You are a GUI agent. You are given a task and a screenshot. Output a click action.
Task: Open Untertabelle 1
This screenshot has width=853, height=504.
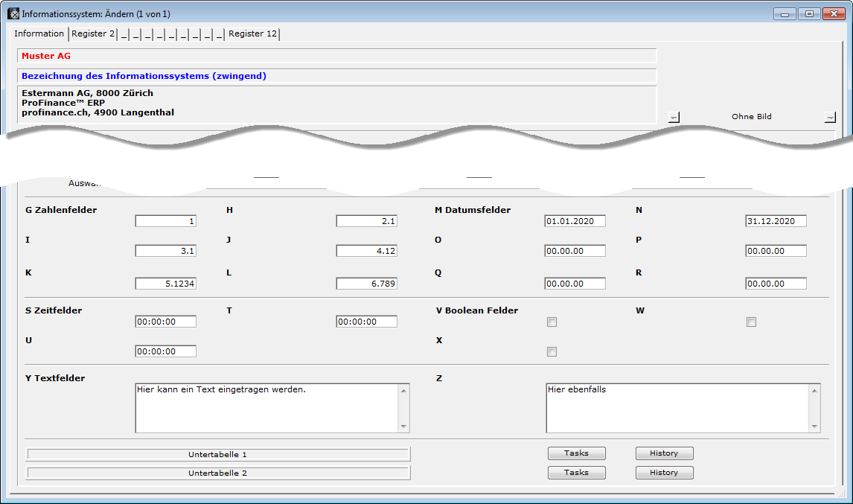(x=218, y=454)
